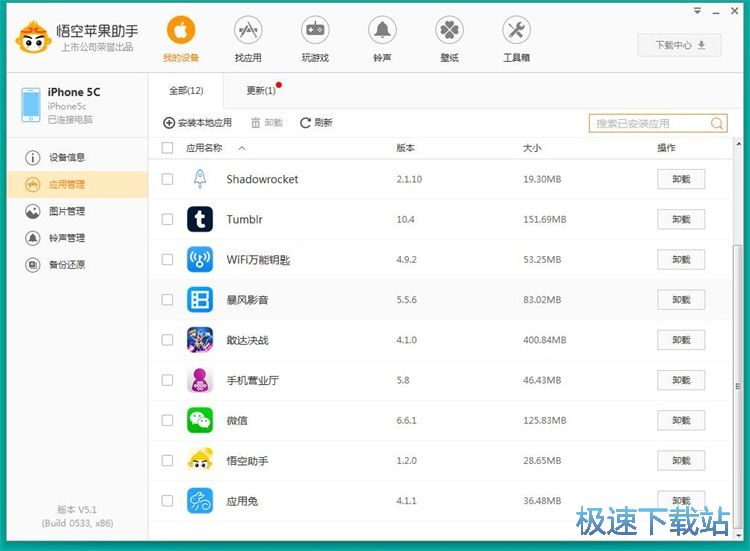Uninstall 悟空助手 with 卸载 button

[681, 460]
